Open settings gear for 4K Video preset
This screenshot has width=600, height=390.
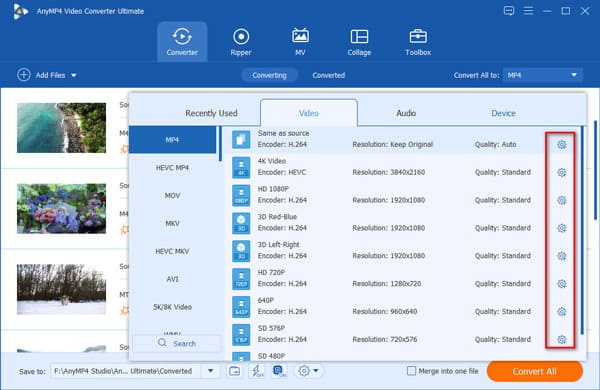coord(561,173)
